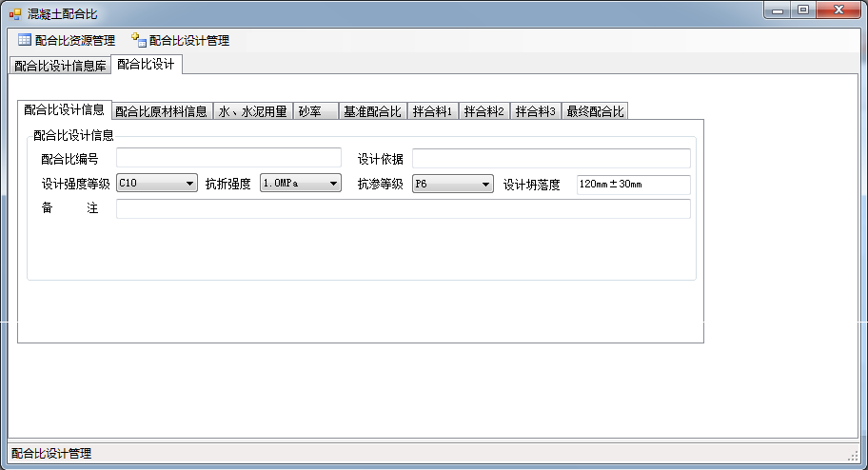View the 最终配合比 tab

[595, 111]
